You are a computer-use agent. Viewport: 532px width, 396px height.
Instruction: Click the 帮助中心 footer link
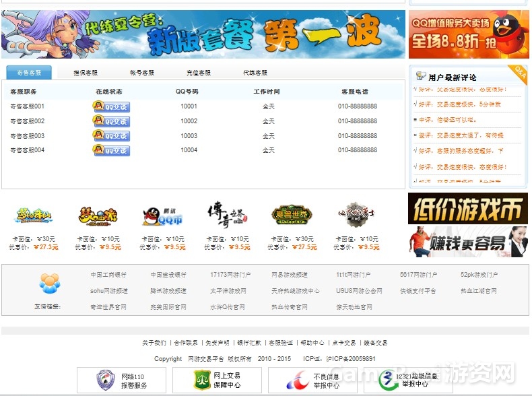312,343
